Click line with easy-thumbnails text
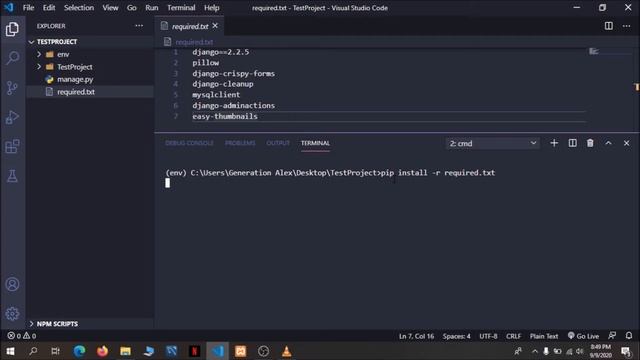The image size is (640, 360). (x=225, y=116)
